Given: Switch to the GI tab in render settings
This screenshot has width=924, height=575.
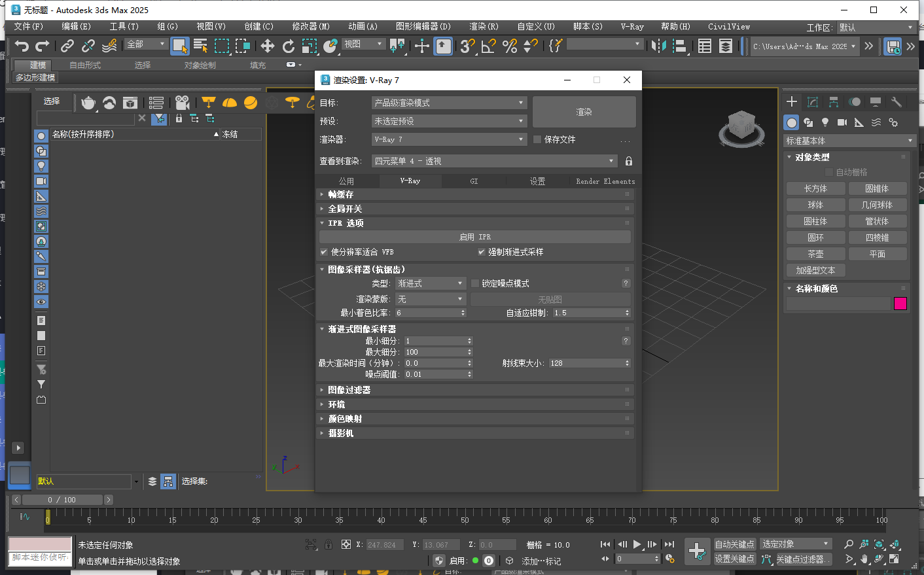Looking at the screenshot, I should click(474, 181).
